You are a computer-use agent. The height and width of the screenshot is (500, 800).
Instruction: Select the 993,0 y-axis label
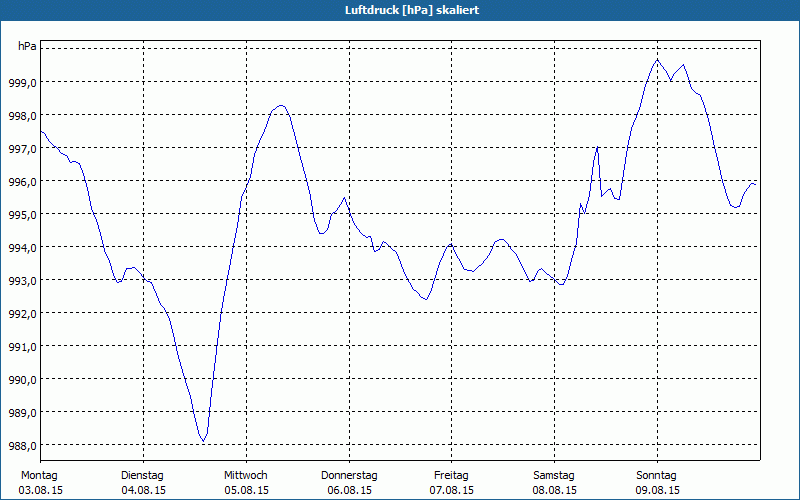tap(22, 281)
